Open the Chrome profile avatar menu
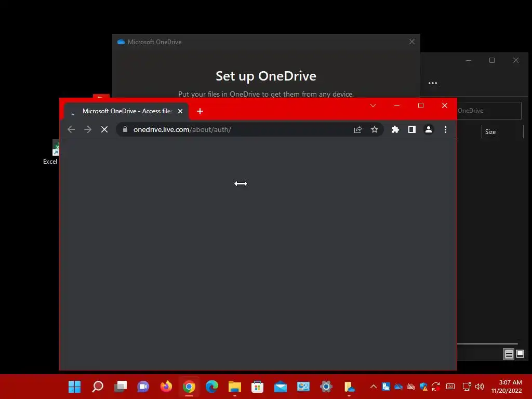 pos(429,129)
